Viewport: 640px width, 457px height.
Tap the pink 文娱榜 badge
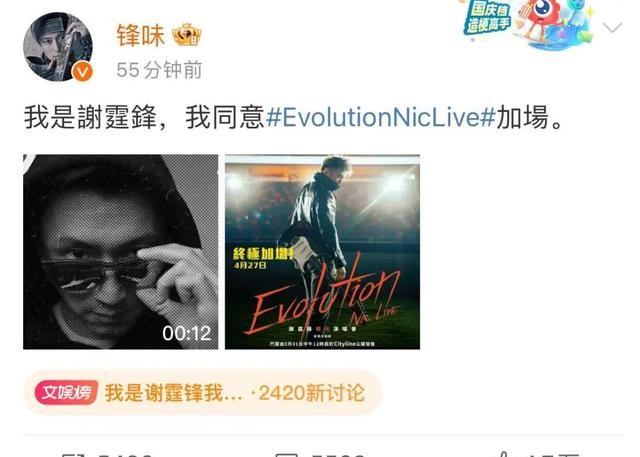[66, 393]
